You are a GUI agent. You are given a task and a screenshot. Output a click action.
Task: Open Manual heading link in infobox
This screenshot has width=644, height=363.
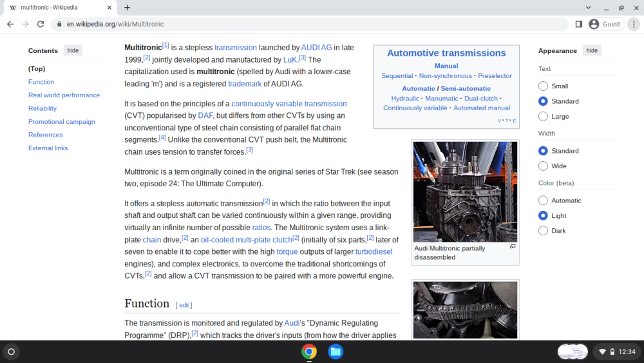446,66
